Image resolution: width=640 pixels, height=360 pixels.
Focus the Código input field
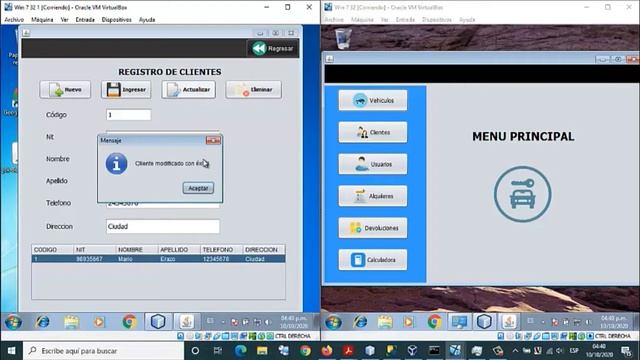129,115
